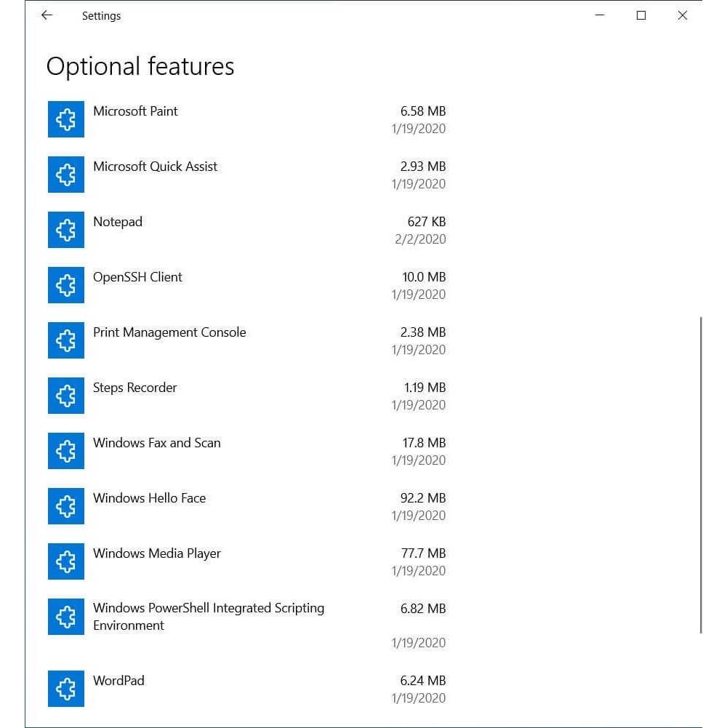This screenshot has height=728, width=727.
Task: Select the Windows Hello Face name
Action: tap(149, 498)
